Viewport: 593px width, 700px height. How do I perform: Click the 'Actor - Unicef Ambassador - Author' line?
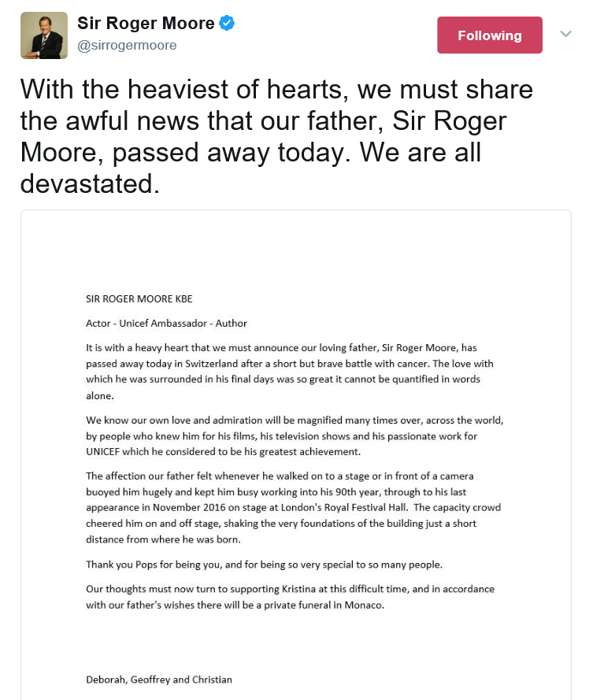[166, 323]
